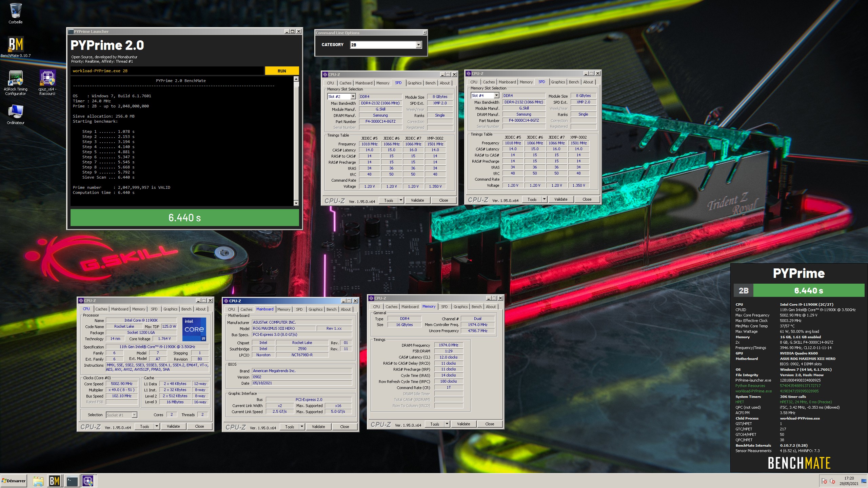
Task: Click Part Number F4-3000C14-8GTZ in Slot #2
Action: (380, 121)
